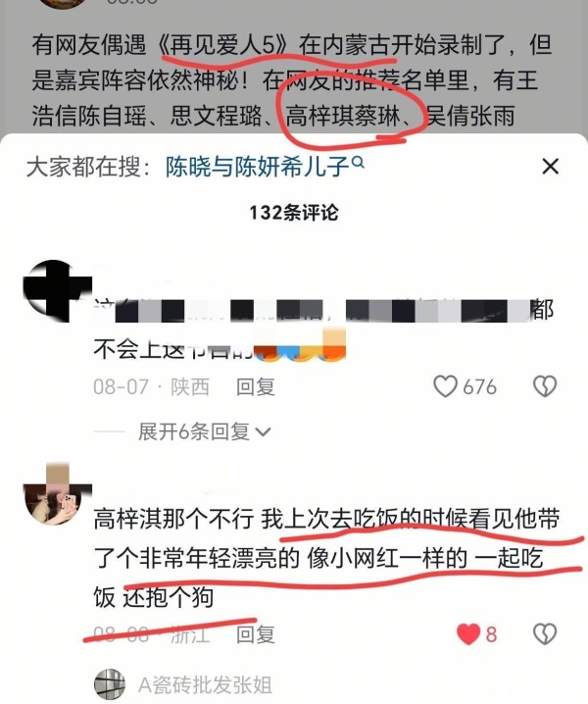Image resolution: width=588 pixels, height=704 pixels.
Task: Tap the post caption about 再见爱人5
Action: [292, 80]
